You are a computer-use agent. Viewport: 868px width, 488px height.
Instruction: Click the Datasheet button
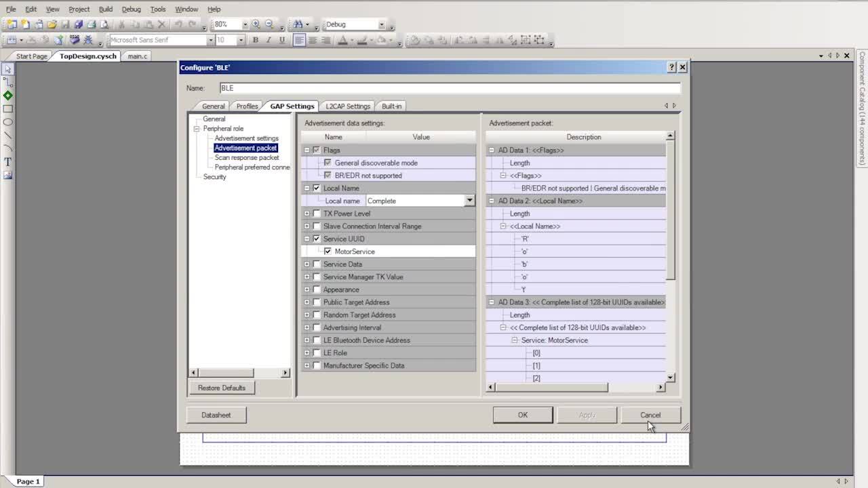[x=216, y=415]
